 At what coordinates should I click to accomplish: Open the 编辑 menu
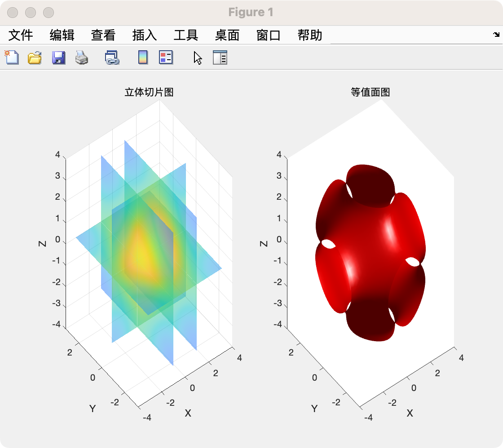pyautogui.click(x=62, y=35)
